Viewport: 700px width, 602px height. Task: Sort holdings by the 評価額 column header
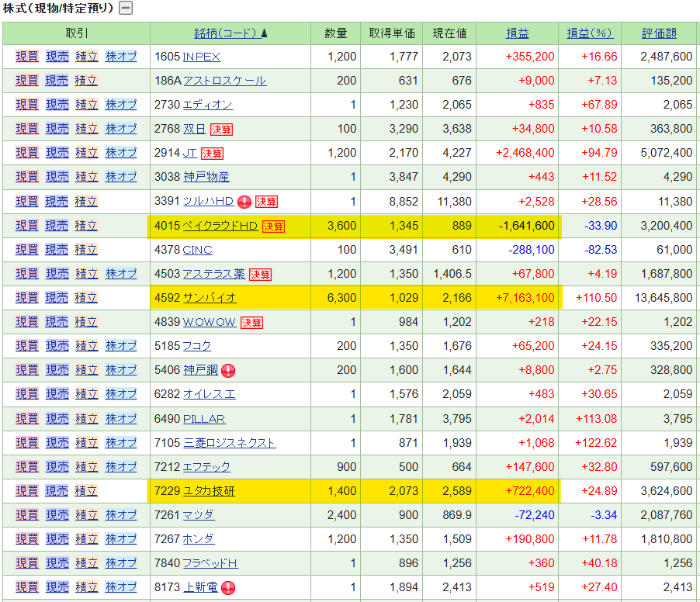pos(660,33)
